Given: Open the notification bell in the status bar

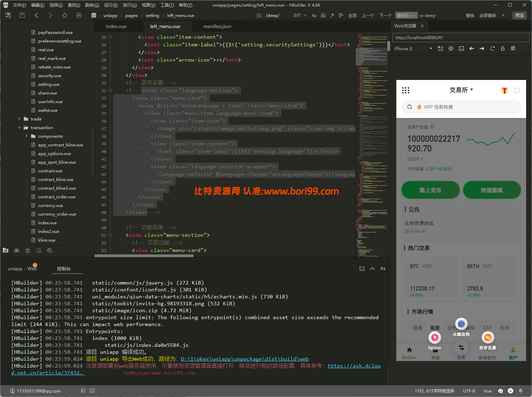Looking at the screenshot, I should pyautogui.click(x=521, y=391).
